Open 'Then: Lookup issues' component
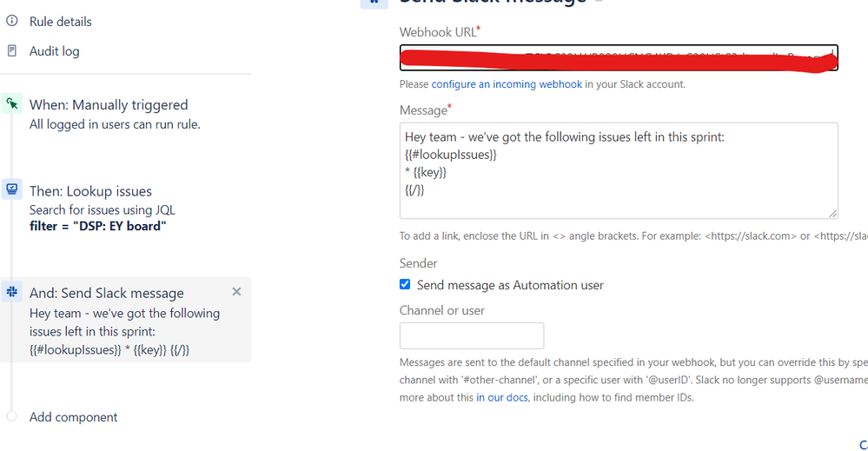The width and height of the screenshot is (868, 451). pos(90,191)
